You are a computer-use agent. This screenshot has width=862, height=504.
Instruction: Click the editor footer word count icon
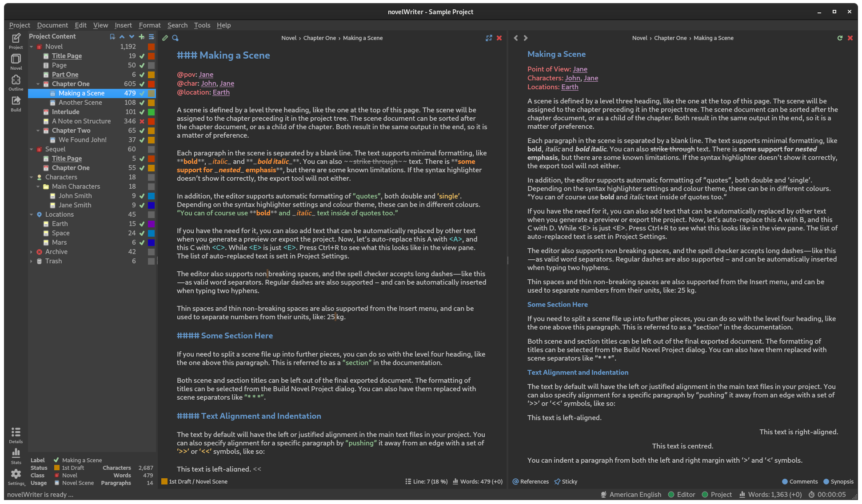click(455, 482)
